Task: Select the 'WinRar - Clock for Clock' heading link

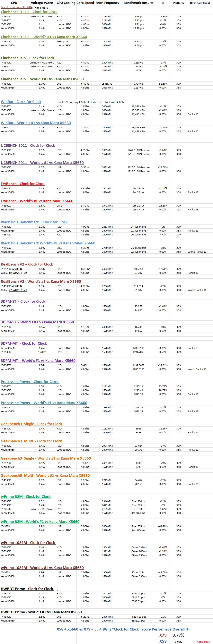Action: [21, 102]
